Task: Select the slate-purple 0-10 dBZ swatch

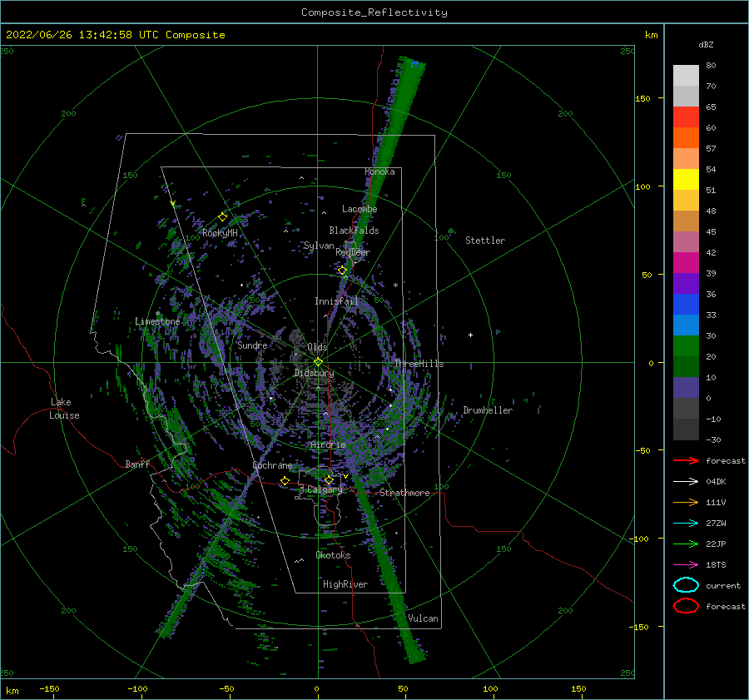Action: tap(686, 387)
